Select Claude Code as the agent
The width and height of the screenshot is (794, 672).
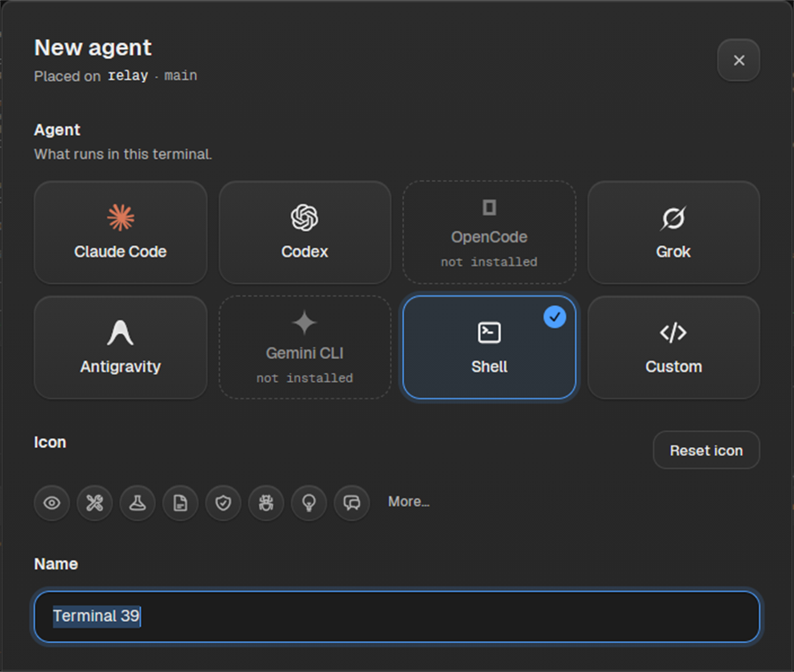121,232
